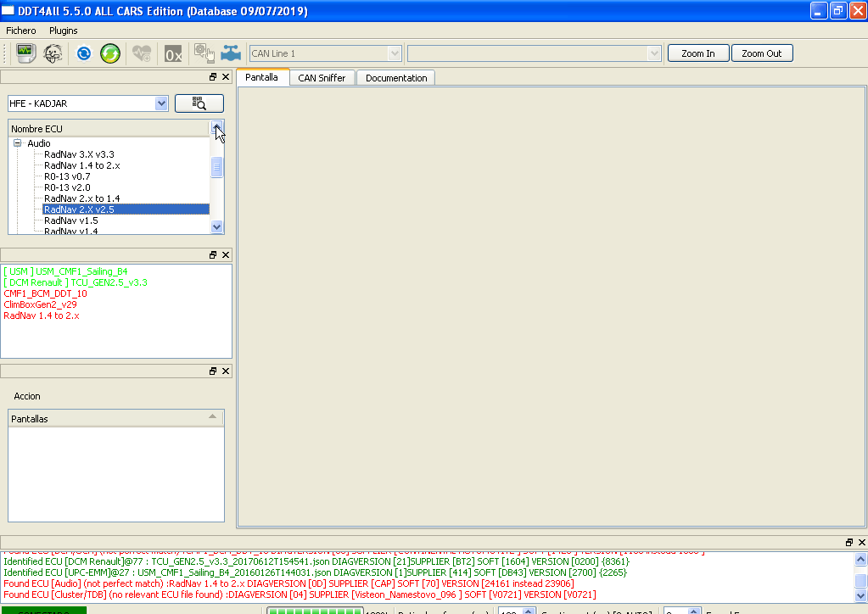
Task: Select RadNav 2.x to 1.4 tree item
Action: click(x=82, y=198)
